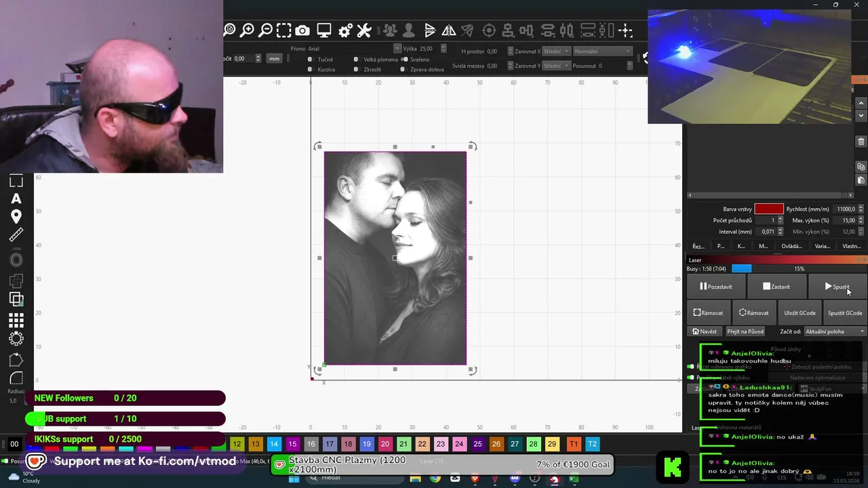
Task: Switch to the Ovládá... tab
Action: 792,246
